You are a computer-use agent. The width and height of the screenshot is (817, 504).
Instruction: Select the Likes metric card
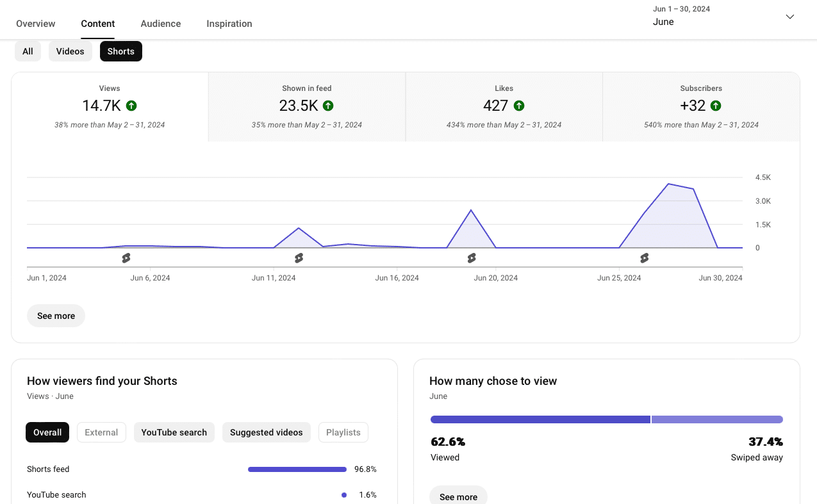(504, 106)
